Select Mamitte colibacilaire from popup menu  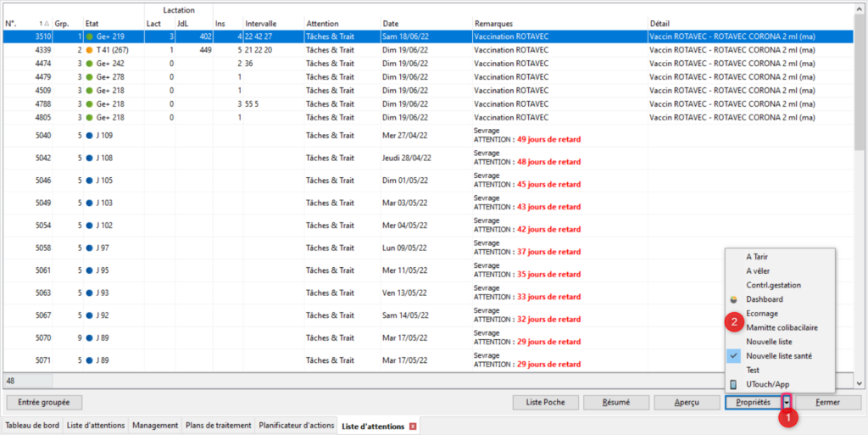(x=782, y=327)
